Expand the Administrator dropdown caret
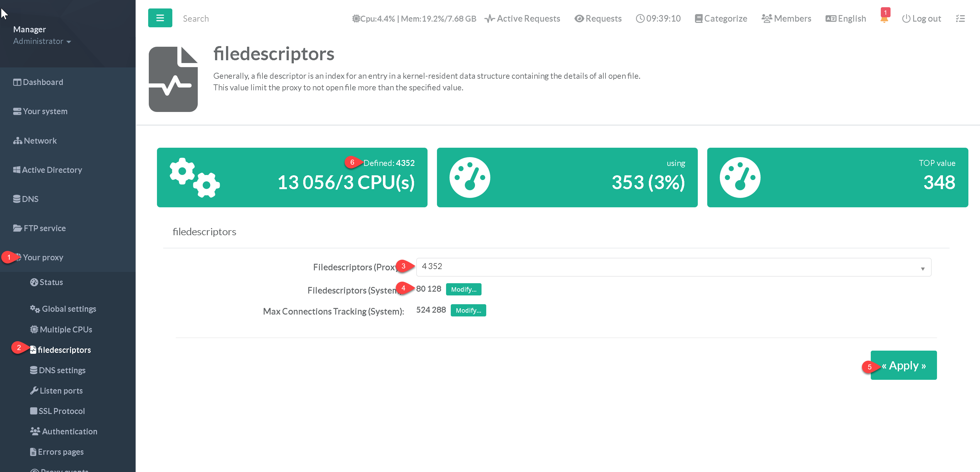Image resolution: width=980 pixels, height=472 pixels. click(x=68, y=42)
